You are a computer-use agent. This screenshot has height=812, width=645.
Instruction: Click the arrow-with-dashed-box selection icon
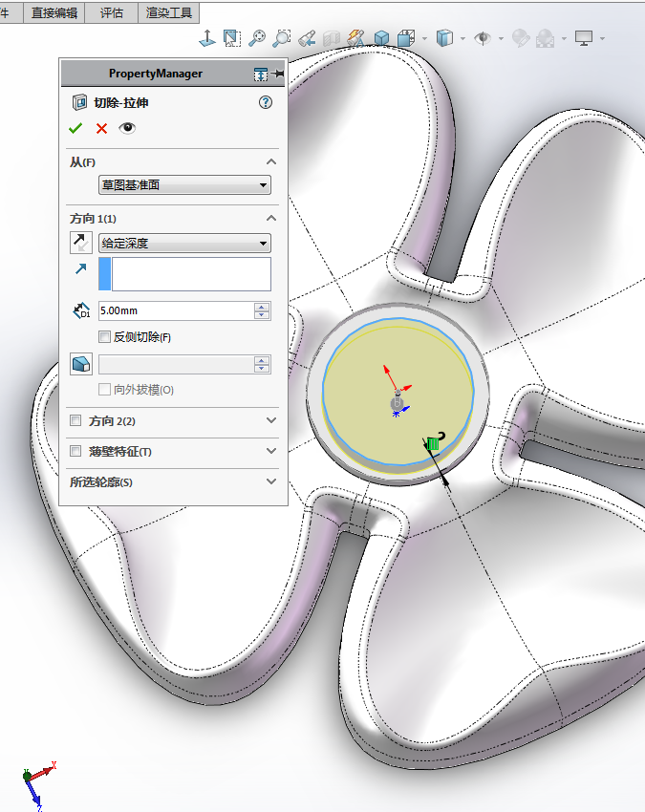coord(232,38)
